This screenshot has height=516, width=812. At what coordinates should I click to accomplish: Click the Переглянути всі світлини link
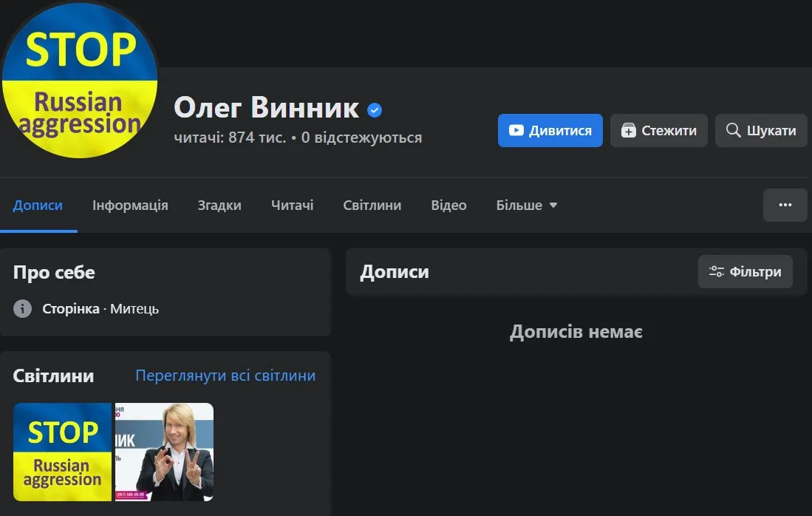click(225, 376)
